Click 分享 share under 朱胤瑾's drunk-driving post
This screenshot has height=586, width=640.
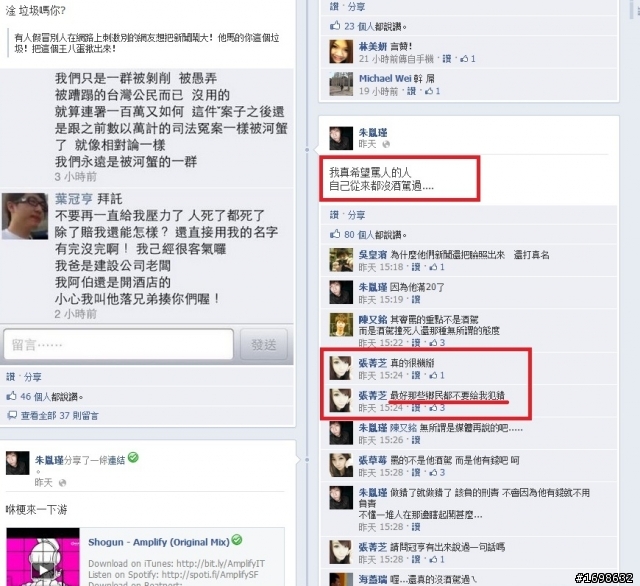coord(356,215)
